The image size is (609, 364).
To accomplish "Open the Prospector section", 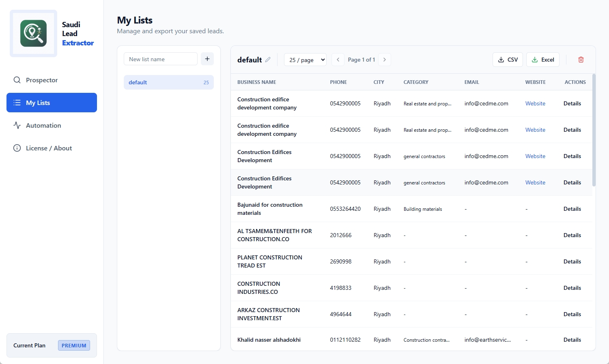I will [x=42, y=80].
